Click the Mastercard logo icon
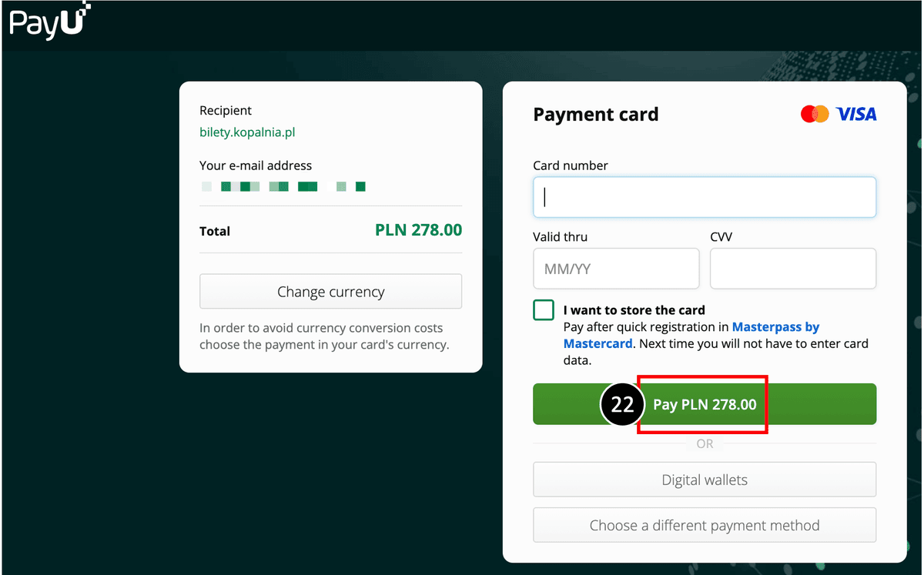Viewport: 924px width, 575px height. tap(815, 114)
